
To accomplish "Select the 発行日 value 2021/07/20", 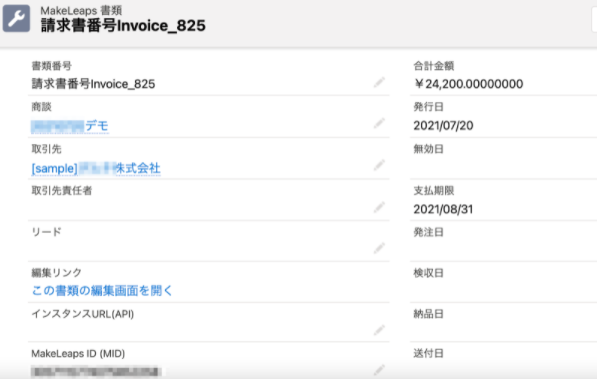I will tap(443, 125).
